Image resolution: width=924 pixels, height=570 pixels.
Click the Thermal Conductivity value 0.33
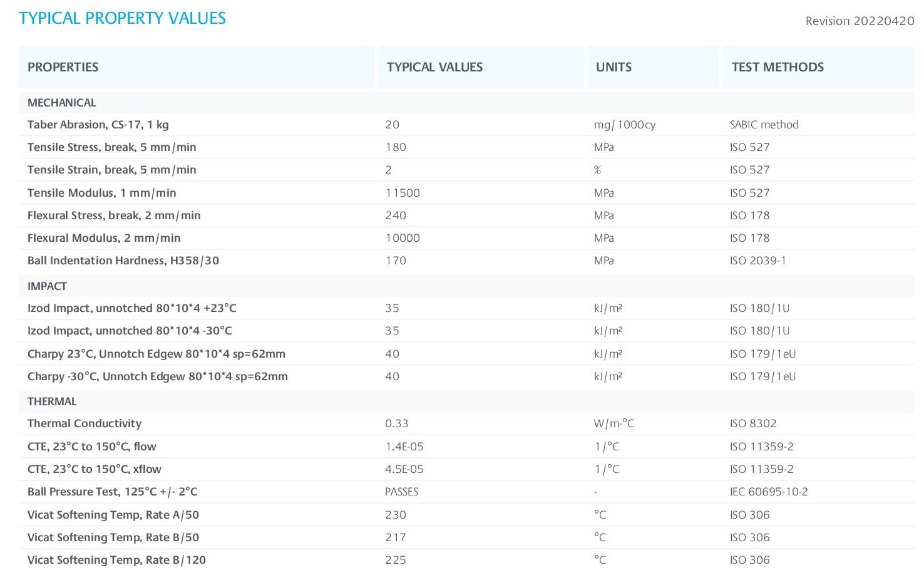pyautogui.click(x=396, y=423)
